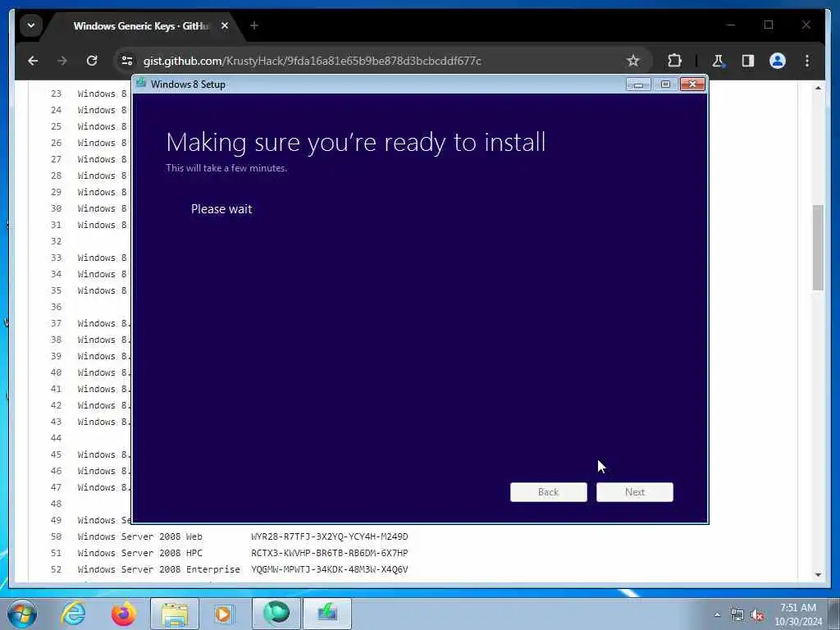Open the tab search dropdown

[31, 25]
